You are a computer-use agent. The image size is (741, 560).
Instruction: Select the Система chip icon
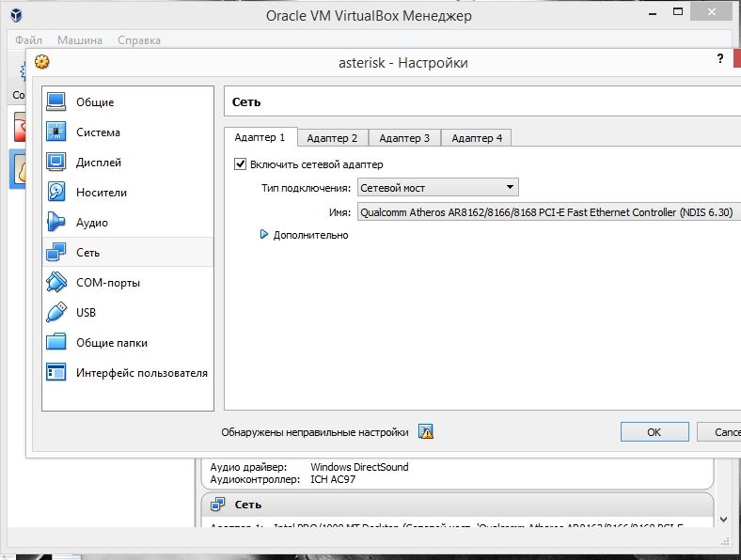[56, 132]
